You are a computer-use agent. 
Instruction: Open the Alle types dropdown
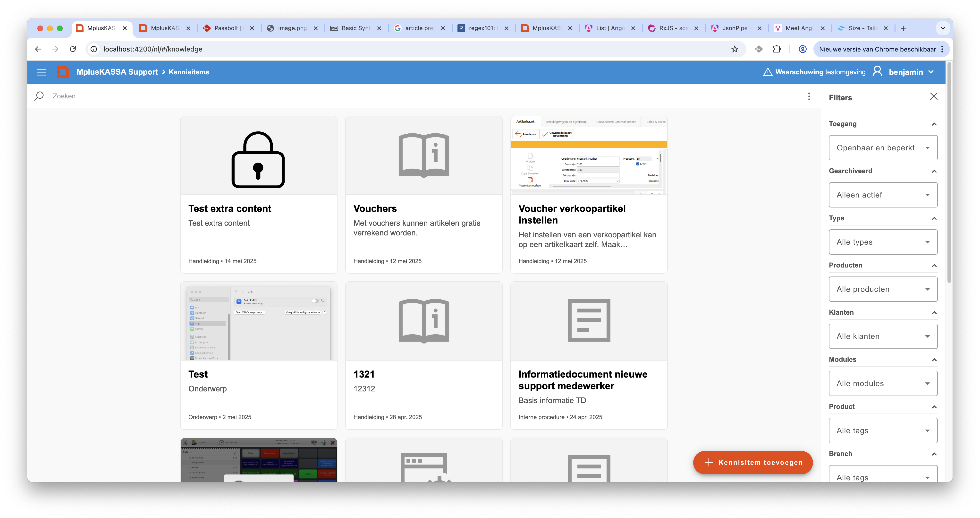(883, 242)
